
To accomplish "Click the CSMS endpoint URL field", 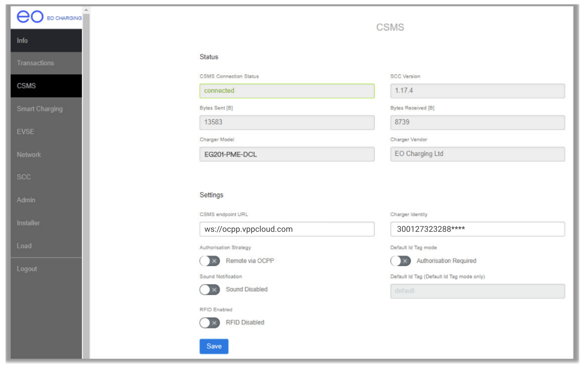I will (287, 229).
